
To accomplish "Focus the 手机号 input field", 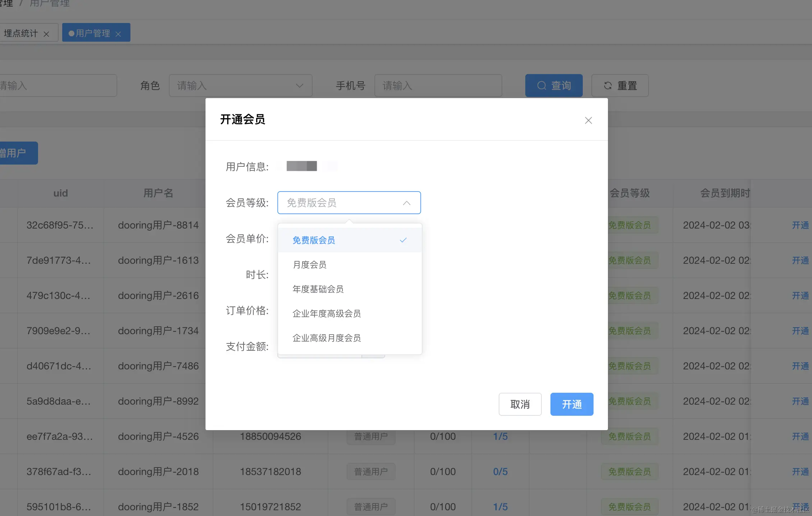I will coord(438,86).
